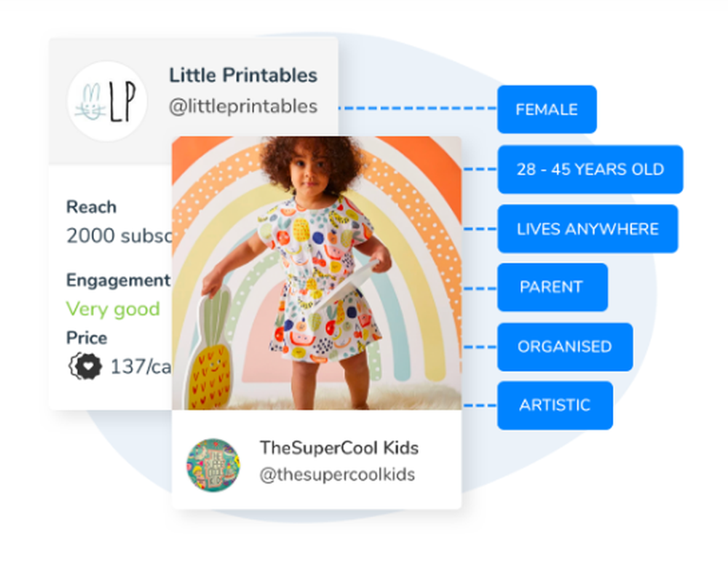Select the 28 - 45 YEARS OLD tag
The height and width of the screenshot is (573, 728).
(x=590, y=169)
